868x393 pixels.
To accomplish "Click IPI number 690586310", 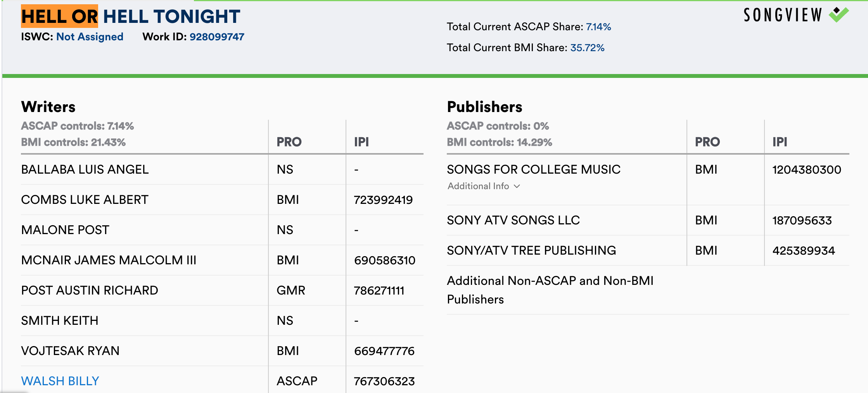I will point(384,260).
